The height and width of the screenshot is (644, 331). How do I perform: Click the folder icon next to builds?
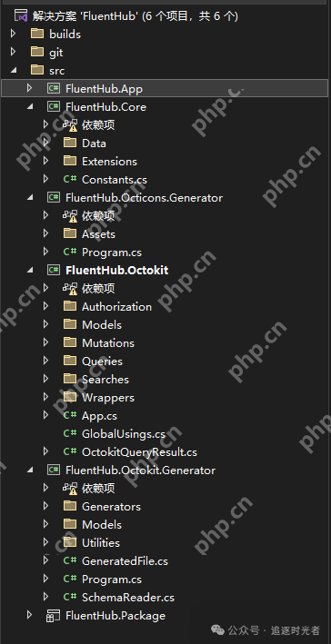37,34
